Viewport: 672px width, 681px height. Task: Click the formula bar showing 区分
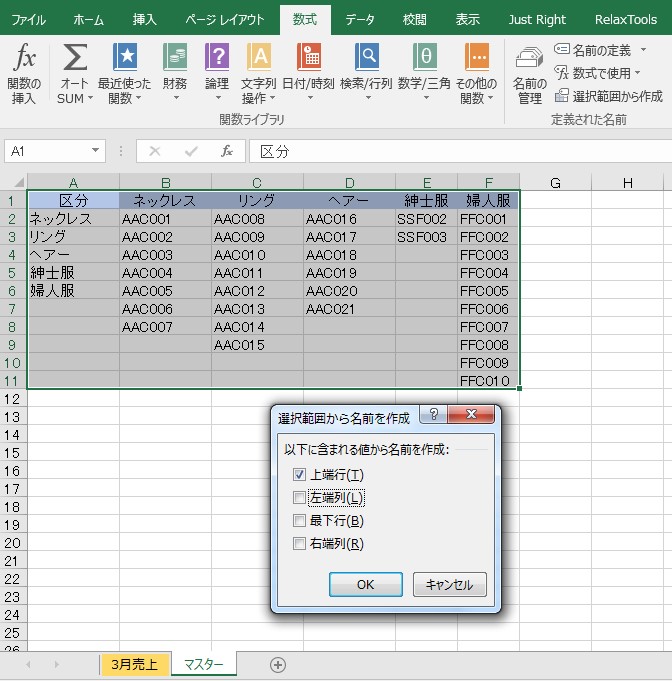[x=460, y=151]
